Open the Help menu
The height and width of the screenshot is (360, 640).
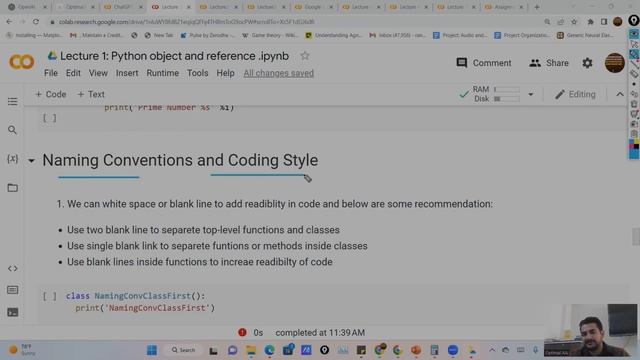click(225, 73)
